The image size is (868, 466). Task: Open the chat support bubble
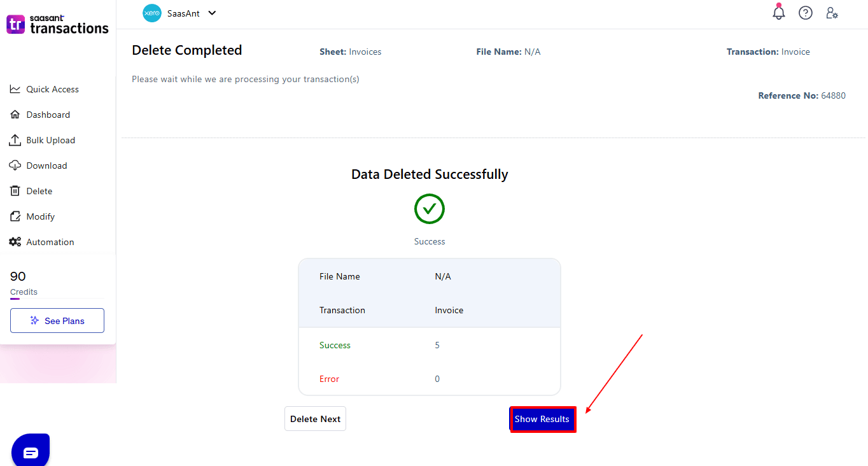click(31, 452)
